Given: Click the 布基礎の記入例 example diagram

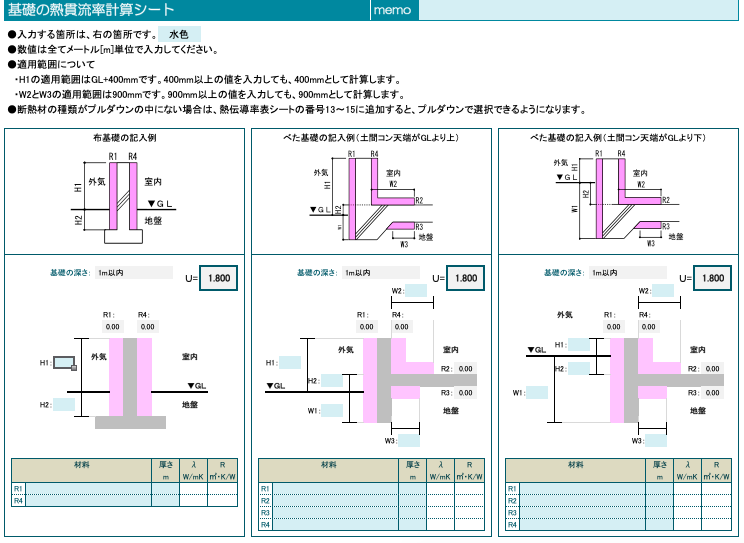Looking at the screenshot, I should 124,198.
